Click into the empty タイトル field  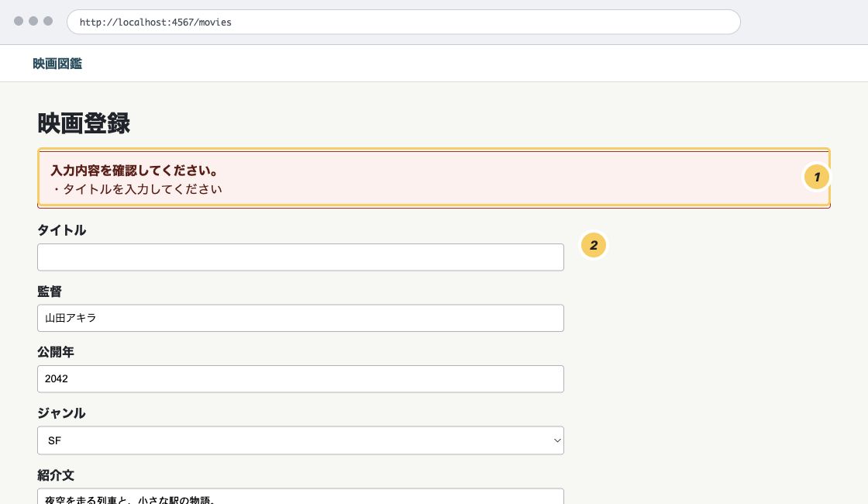tap(301, 257)
